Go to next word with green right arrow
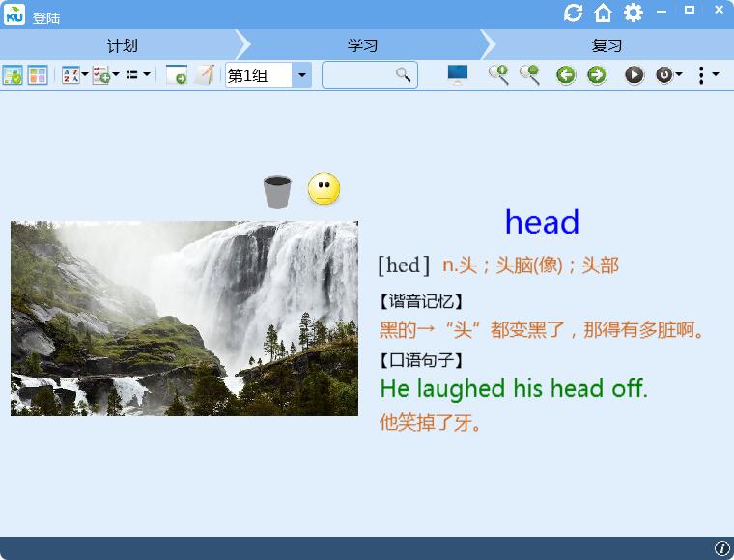 pos(597,75)
